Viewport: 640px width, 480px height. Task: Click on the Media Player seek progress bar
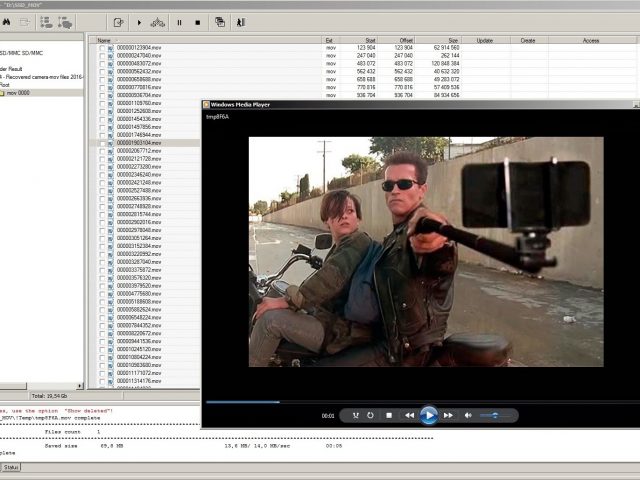[x=422, y=402]
